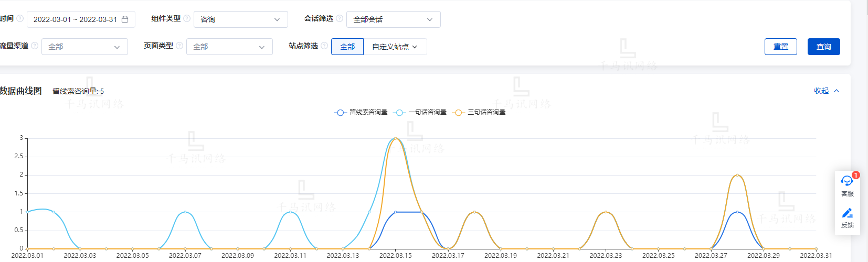Toggle 三句话咨询量 series in chart legend
This screenshot has height=262, width=868.
tap(480, 112)
